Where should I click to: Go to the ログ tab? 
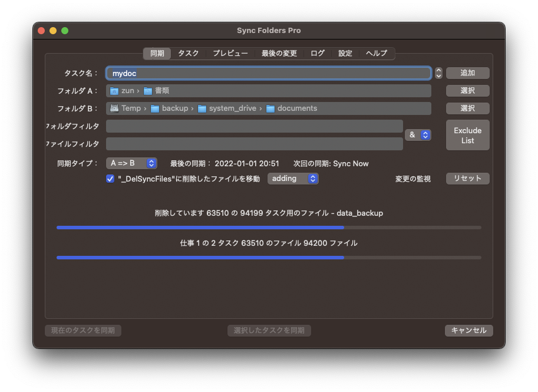pyautogui.click(x=318, y=54)
